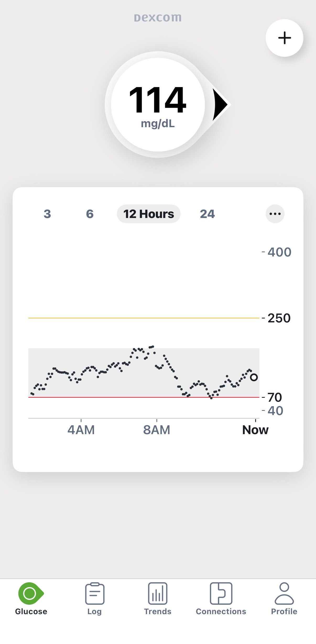316x644 pixels.
Task: Switch graph to 24 hour view
Action: tap(207, 214)
